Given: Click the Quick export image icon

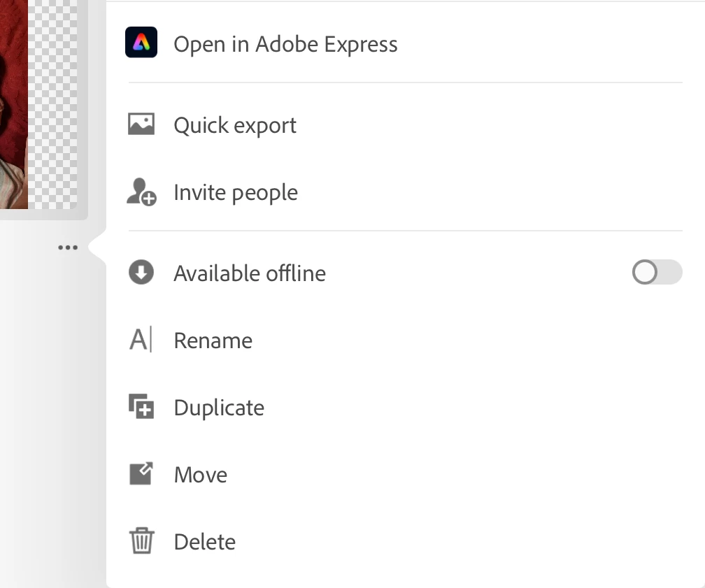Looking at the screenshot, I should tap(141, 124).
